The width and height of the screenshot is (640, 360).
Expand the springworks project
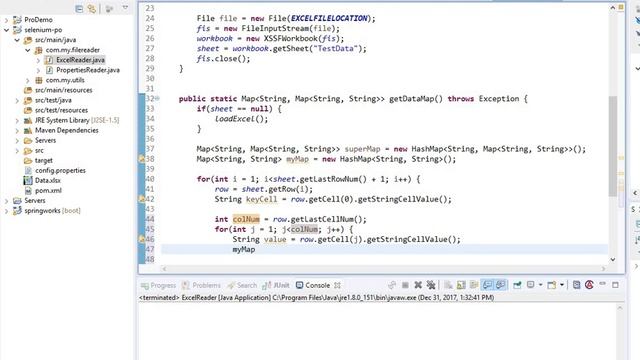[6, 211]
